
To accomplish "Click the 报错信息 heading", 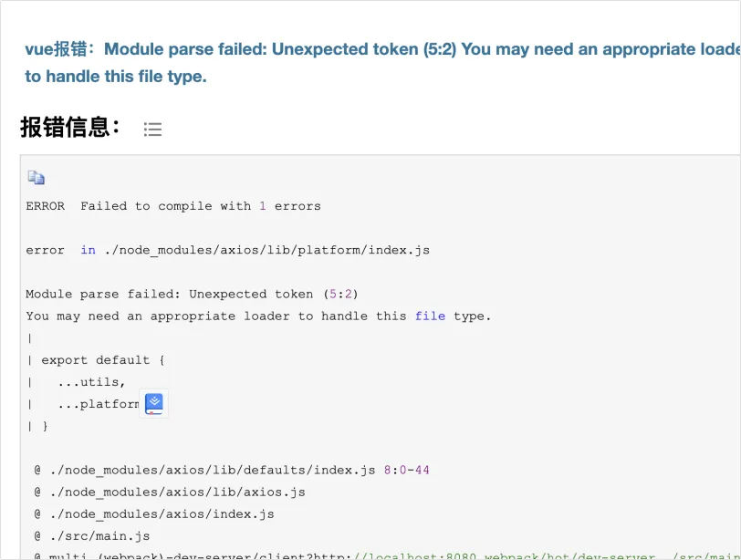I will click(x=70, y=128).
